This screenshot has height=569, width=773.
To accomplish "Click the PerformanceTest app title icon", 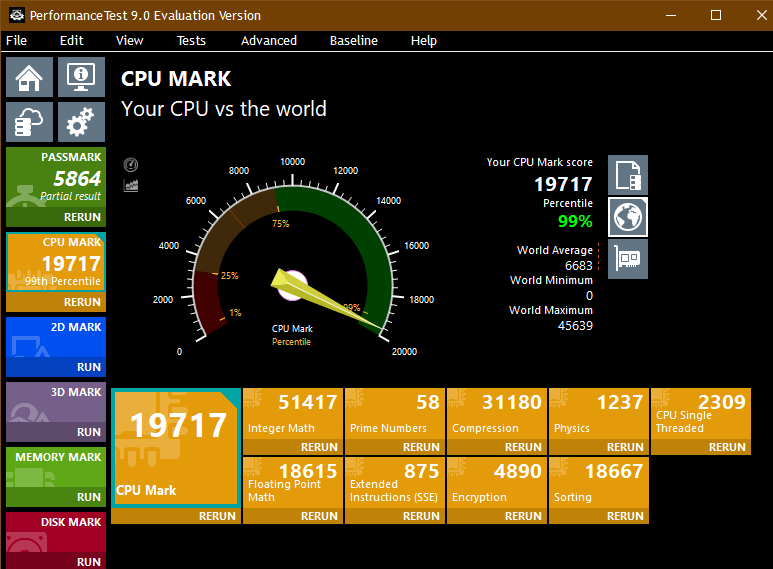I will click(17, 15).
